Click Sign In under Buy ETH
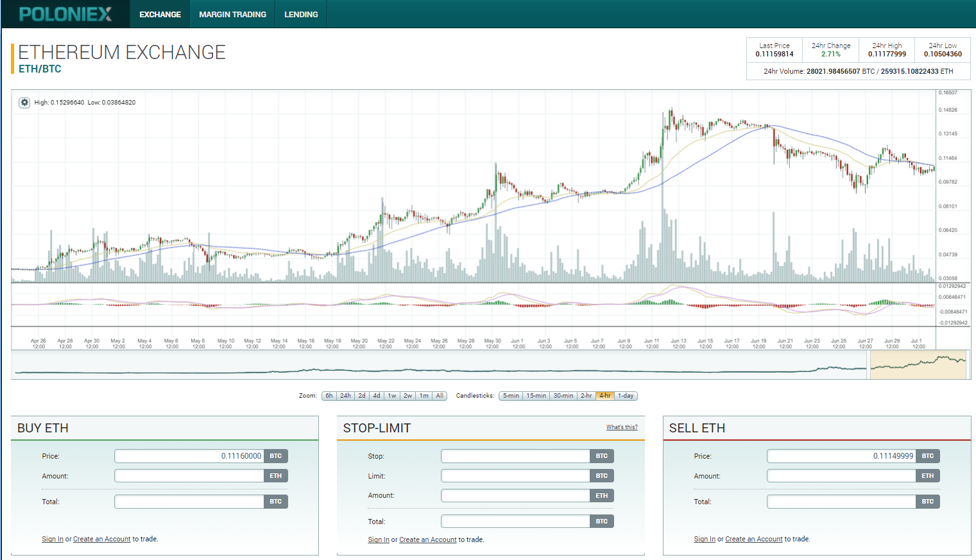 [53, 539]
